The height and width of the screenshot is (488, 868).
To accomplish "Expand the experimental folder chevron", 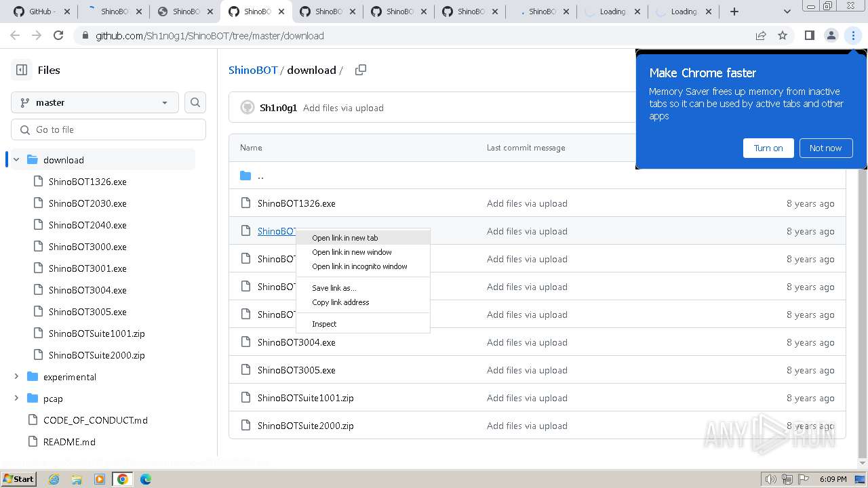I will pyautogui.click(x=16, y=377).
